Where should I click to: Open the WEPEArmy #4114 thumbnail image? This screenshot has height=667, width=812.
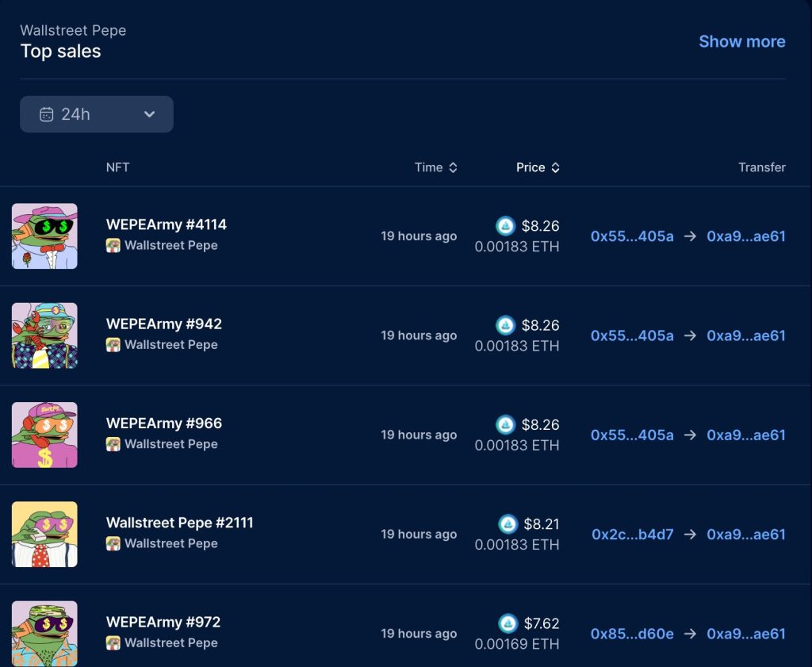coord(44,236)
